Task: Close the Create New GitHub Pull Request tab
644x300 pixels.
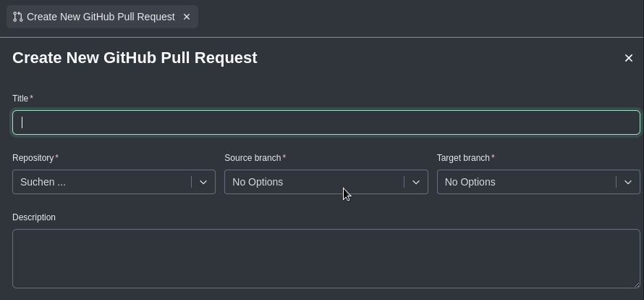Action: [187, 17]
